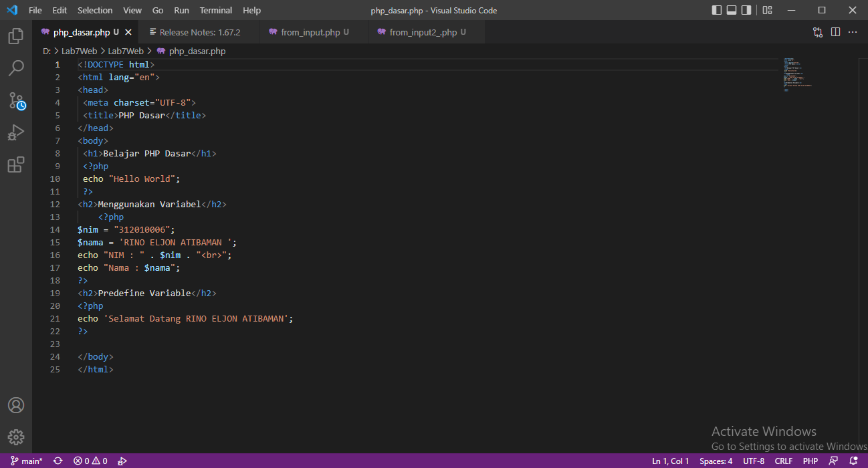Open the Extensions view

click(16, 164)
